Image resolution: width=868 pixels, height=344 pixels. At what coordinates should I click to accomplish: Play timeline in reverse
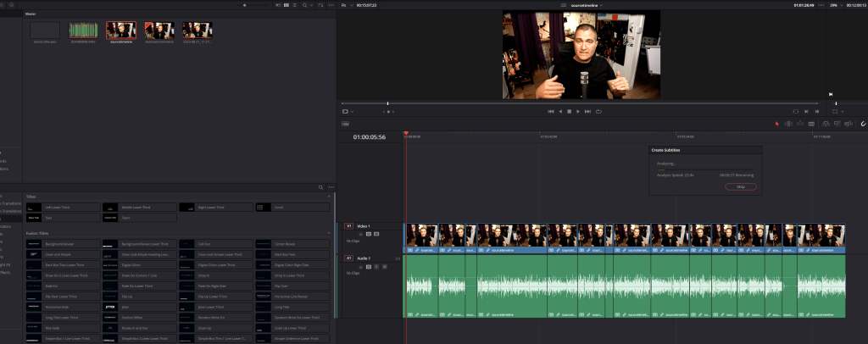coord(560,111)
